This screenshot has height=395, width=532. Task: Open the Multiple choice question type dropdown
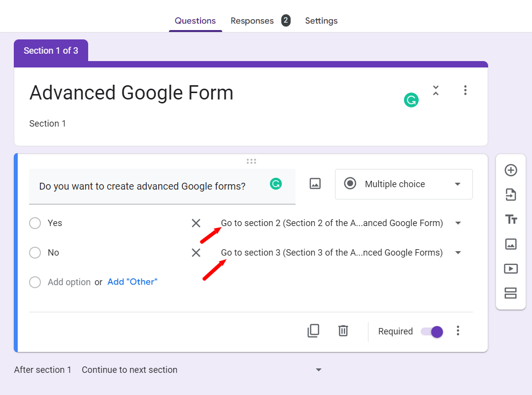click(x=404, y=184)
